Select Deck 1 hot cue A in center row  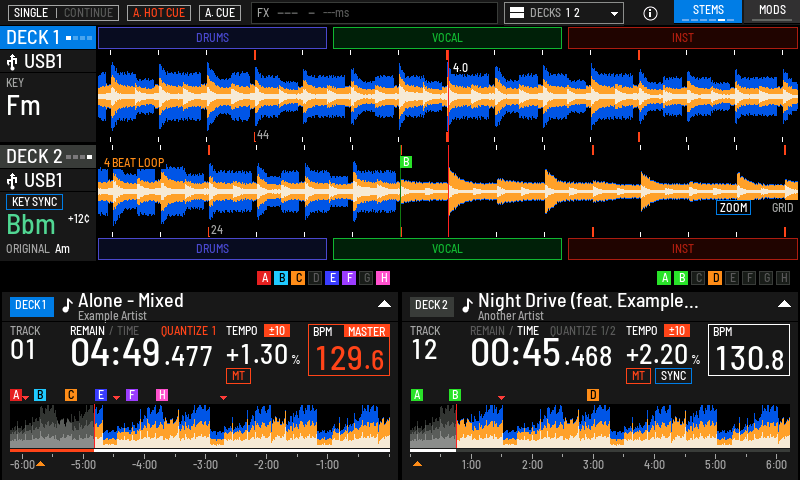pos(264,278)
